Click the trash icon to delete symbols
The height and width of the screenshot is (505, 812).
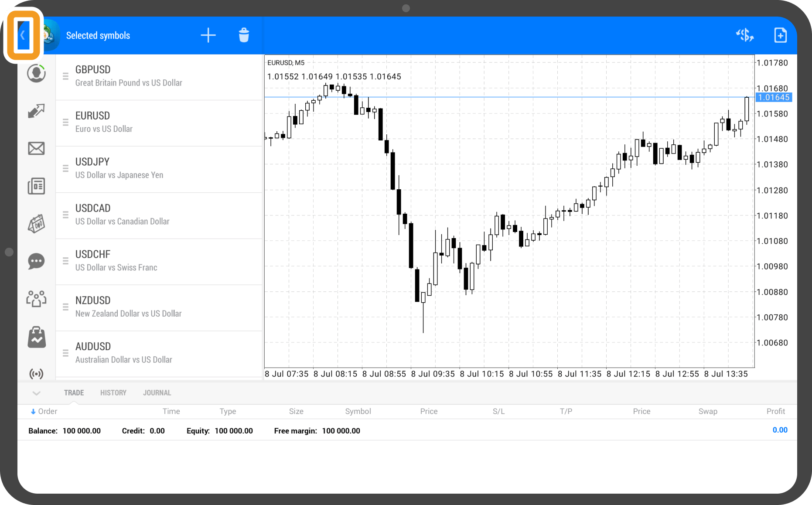click(244, 35)
